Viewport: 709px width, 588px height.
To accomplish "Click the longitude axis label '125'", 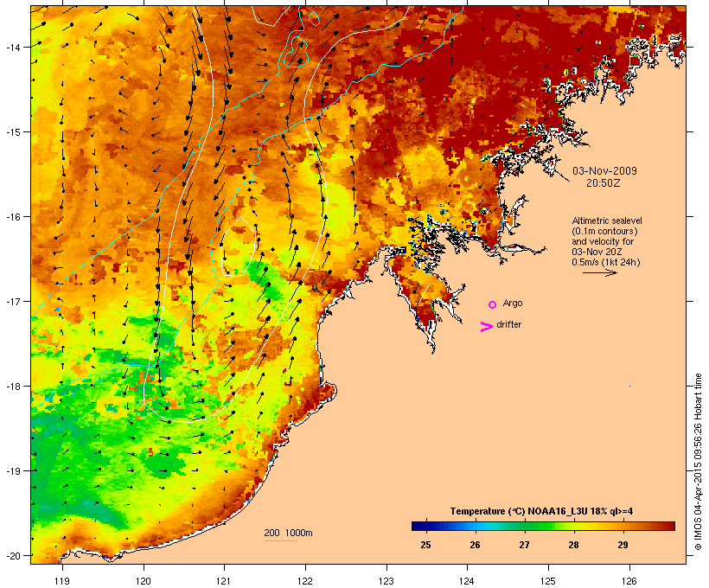I will pos(548,581).
